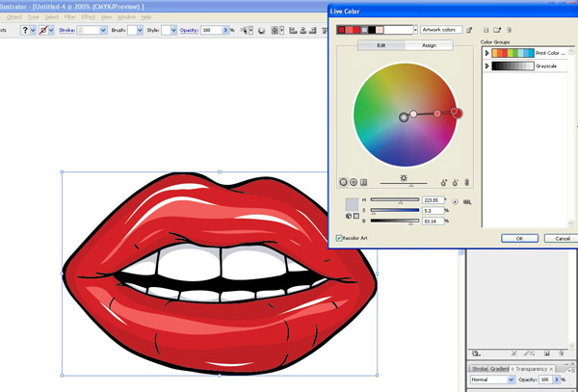Click the new color group folder icon
Screen dimensions: 578x392
[x=499, y=30]
